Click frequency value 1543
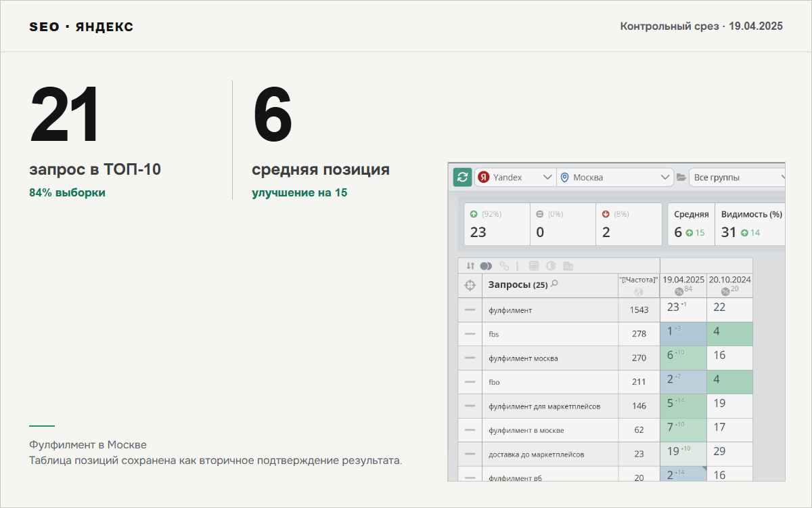 [x=639, y=310]
